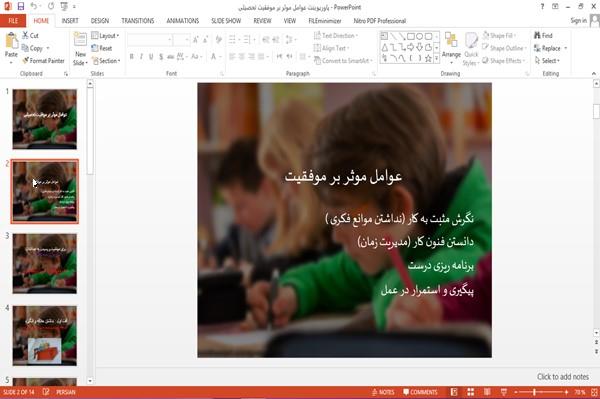Click the Save icon in the quick access toolbar
The width and height of the screenshot is (600, 399).
click(21, 6)
